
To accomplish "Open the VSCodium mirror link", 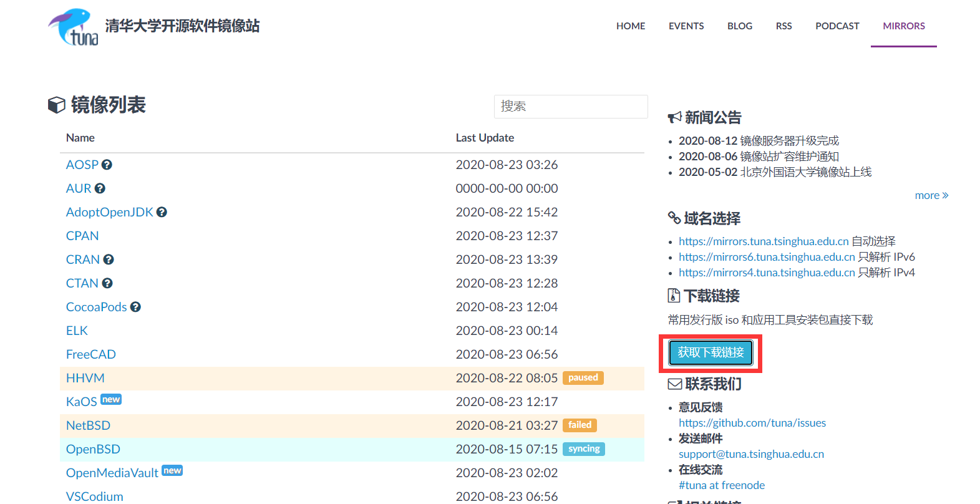I will tap(95, 497).
